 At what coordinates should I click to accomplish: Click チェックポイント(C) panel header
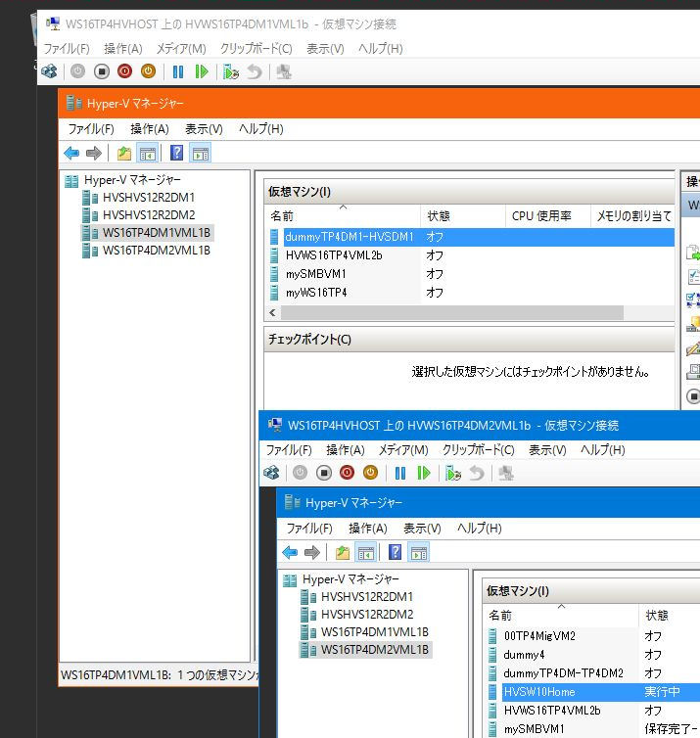click(x=469, y=340)
